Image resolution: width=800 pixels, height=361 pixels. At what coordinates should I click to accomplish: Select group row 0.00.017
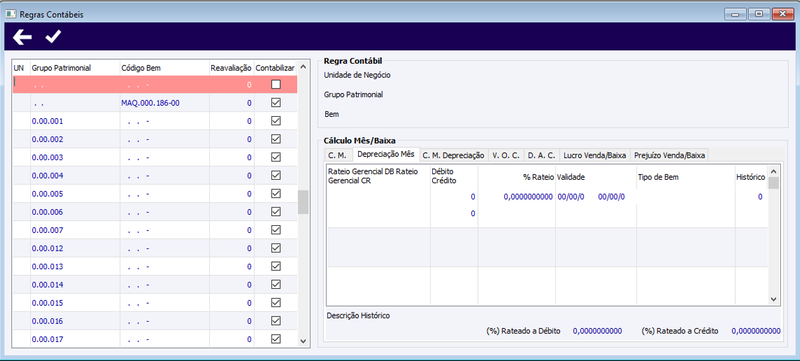click(155, 339)
